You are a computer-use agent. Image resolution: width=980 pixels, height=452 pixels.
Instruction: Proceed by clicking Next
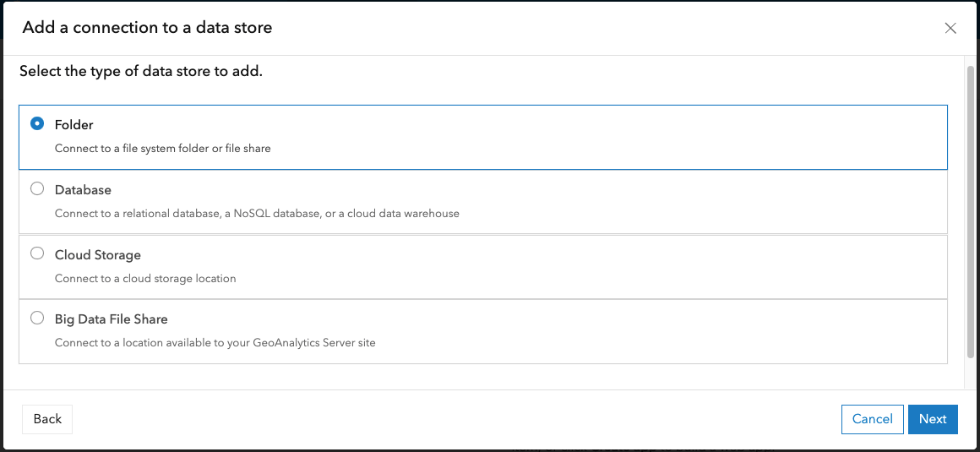933,419
